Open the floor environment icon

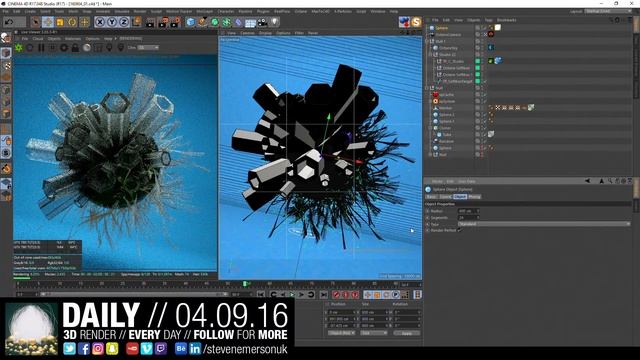(250, 22)
